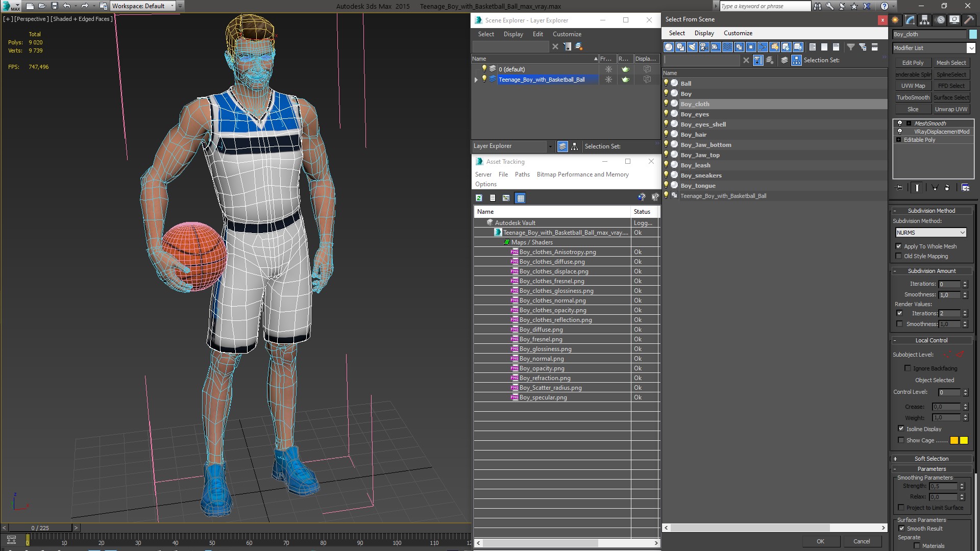
Task: Toggle Display Cameras filter in Select From Scene
Action: point(704,47)
